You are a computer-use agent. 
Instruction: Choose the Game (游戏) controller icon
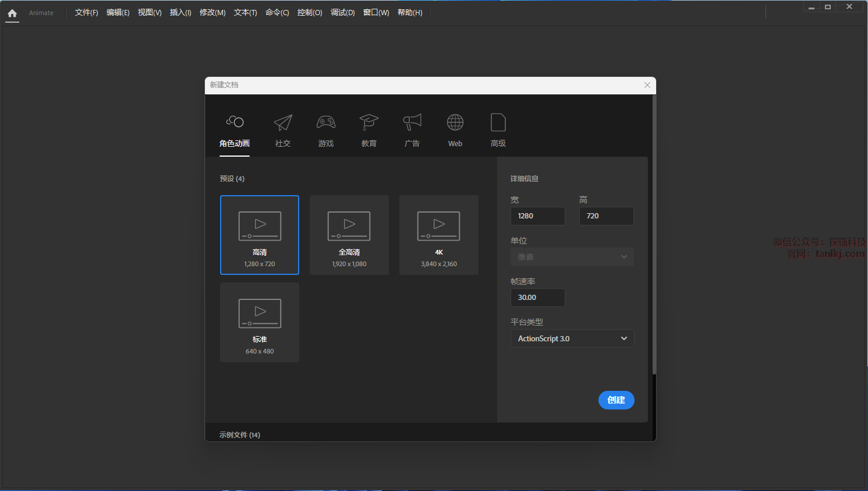pyautogui.click(x=326, y=122)
